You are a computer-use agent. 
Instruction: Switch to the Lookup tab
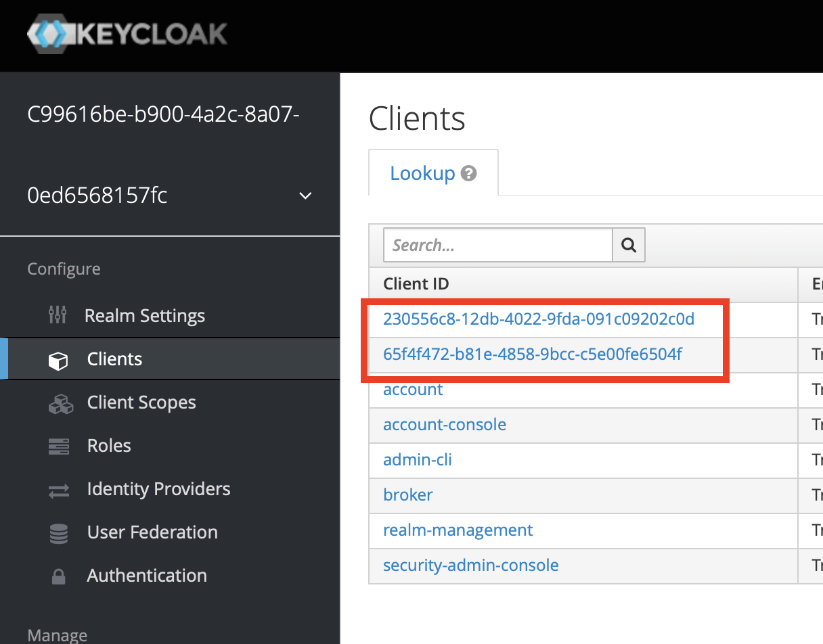[x=422, y=173]
